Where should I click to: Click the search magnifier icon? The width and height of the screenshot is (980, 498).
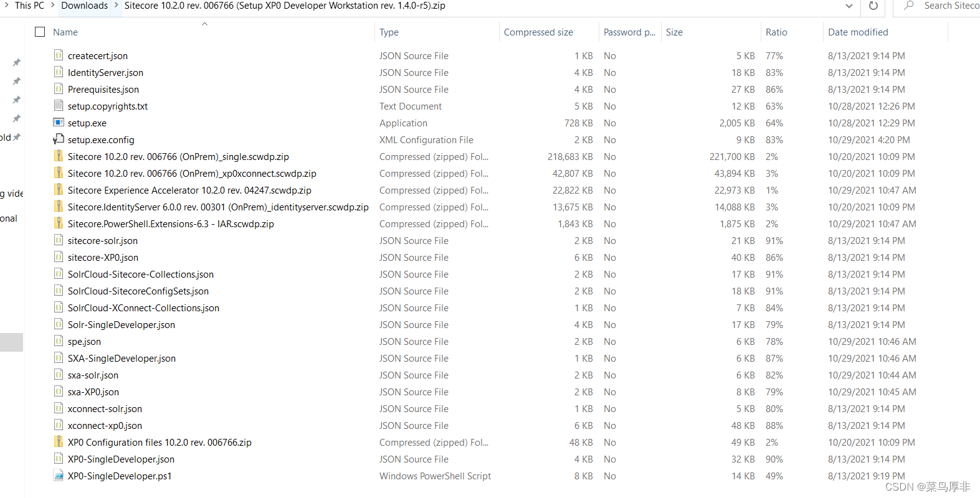tap(909, 6)
